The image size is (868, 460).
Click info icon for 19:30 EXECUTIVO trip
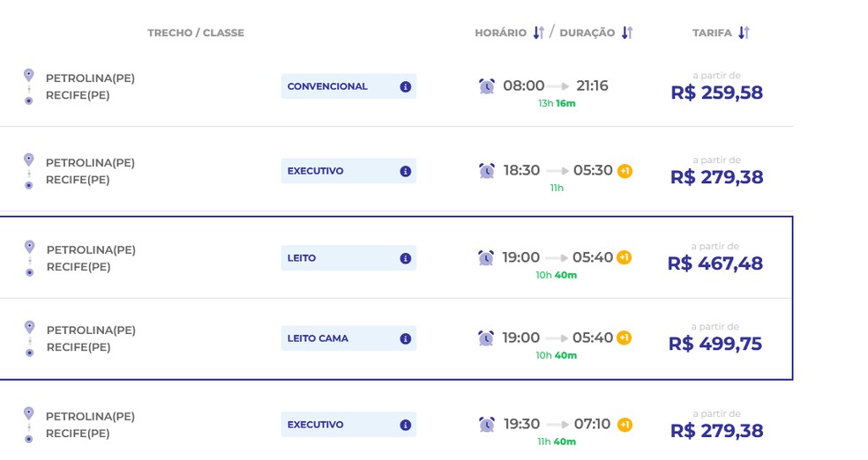405,425
